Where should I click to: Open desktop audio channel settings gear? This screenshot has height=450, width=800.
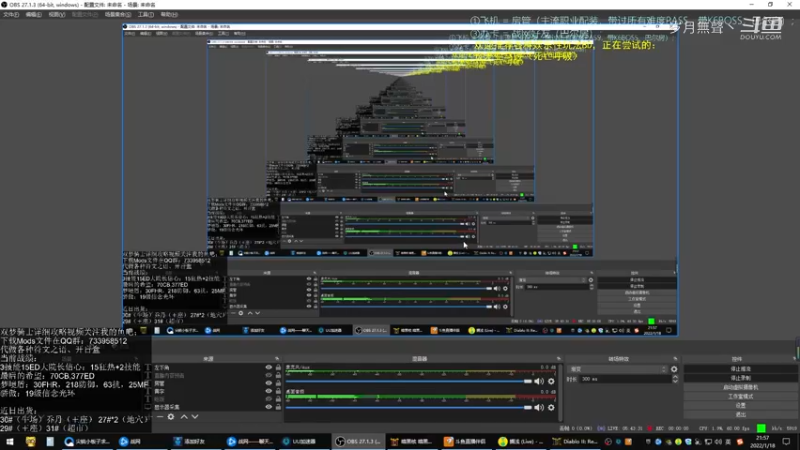(551, 407)
